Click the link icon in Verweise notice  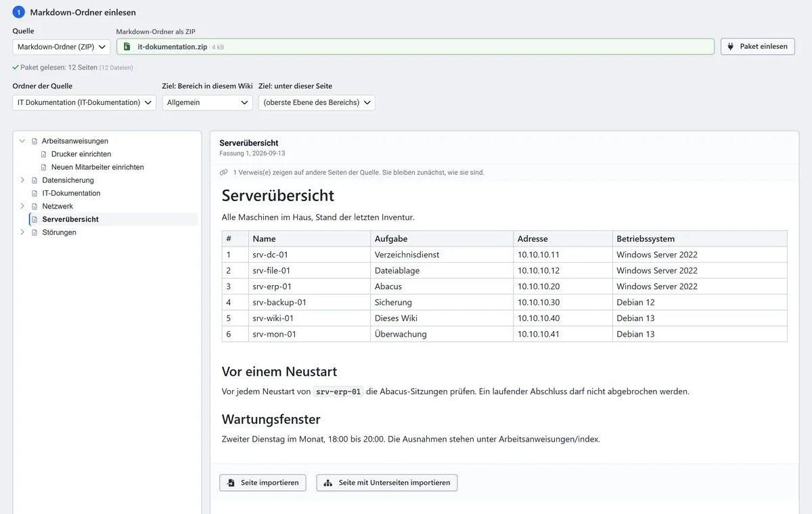point(224,173)
